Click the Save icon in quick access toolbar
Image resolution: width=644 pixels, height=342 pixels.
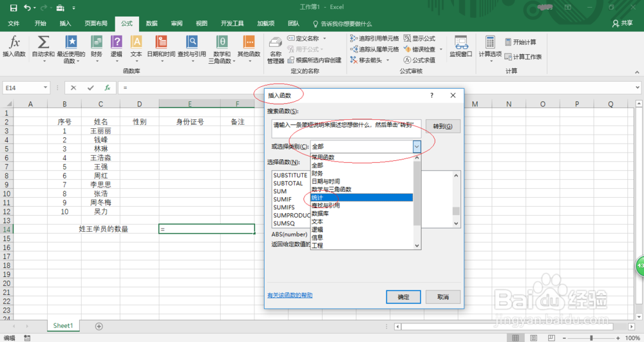click(14, 8)
